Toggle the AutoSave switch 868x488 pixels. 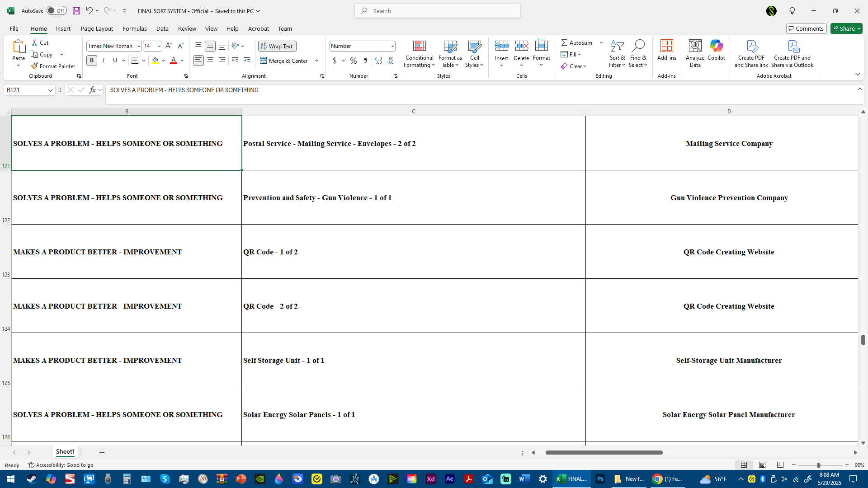(x=57, y=11)
